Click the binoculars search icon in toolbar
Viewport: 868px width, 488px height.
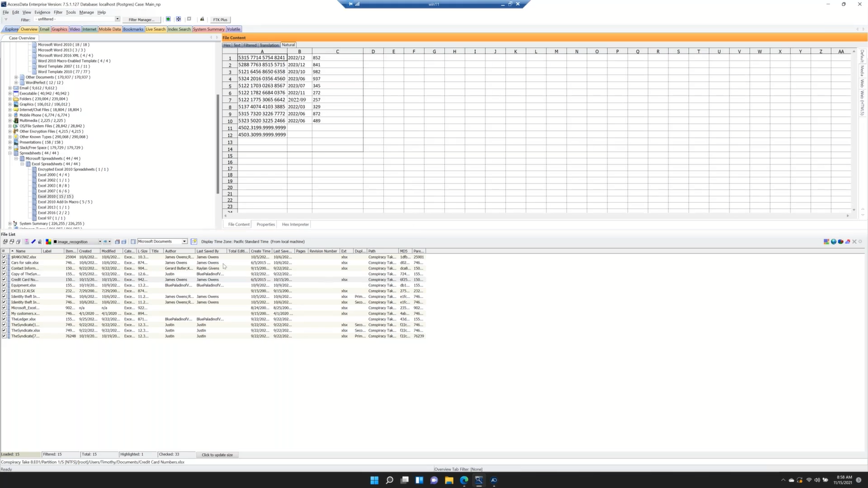(202, 20)
